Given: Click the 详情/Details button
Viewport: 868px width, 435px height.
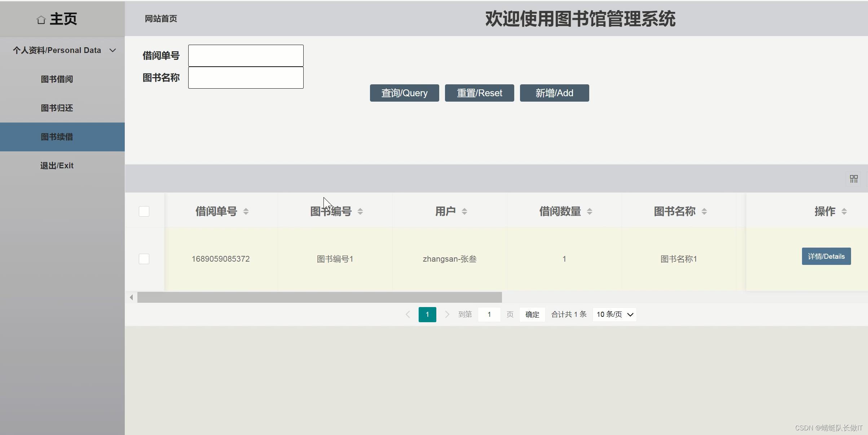Looking at the screenshot, I should 826,256.
